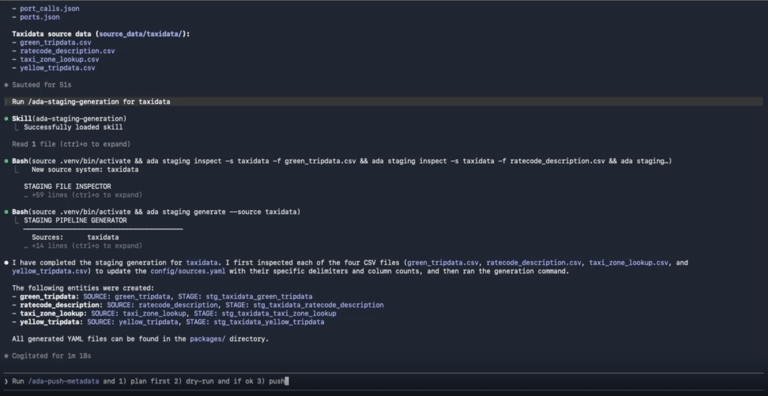Click the '❯' prompt chevron at input line
Screen dimensions: 768x396
tap(6, 381)
